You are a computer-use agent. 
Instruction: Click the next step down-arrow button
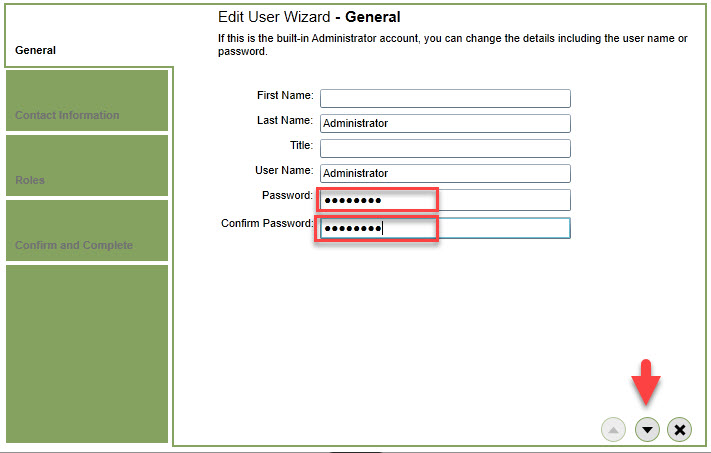coord(647,429)
